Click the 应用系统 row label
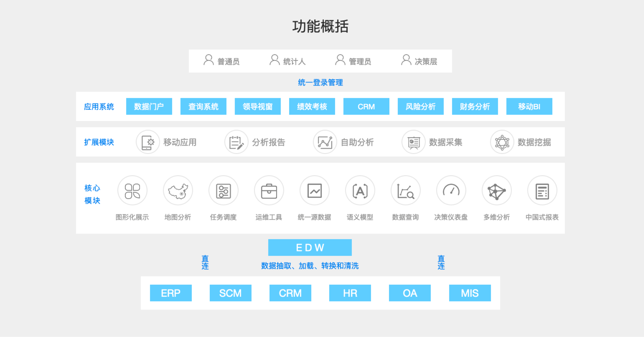 pos(99,107)
